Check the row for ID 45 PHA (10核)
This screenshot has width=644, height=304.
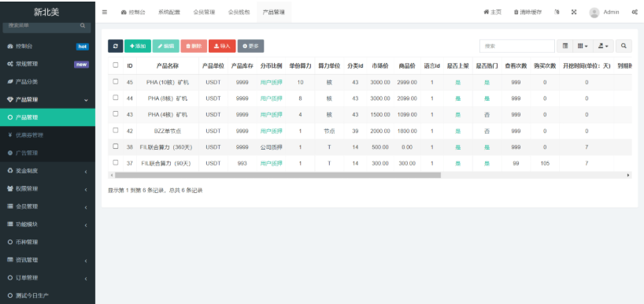pos(116,81)
